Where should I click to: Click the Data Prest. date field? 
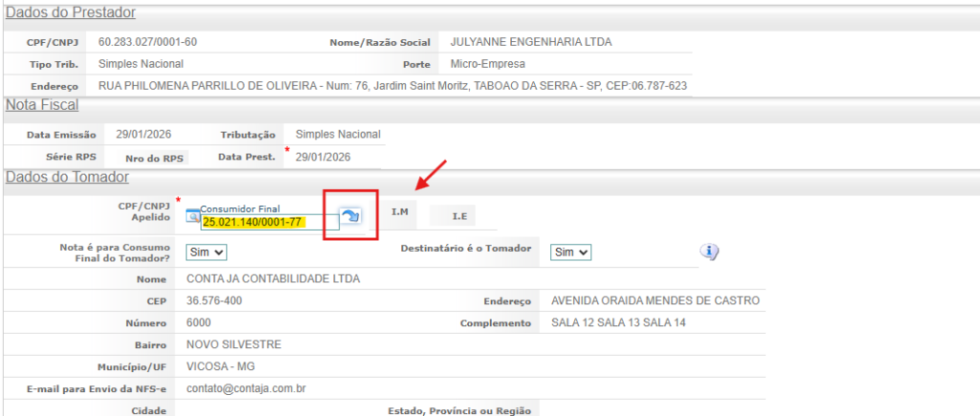point(323,157)
